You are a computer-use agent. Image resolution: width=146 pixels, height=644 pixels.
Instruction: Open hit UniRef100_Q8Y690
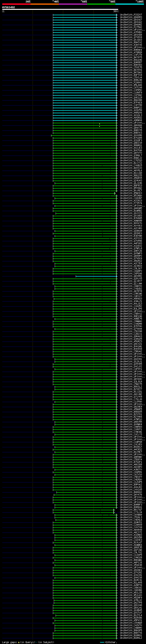coord(131,379)
